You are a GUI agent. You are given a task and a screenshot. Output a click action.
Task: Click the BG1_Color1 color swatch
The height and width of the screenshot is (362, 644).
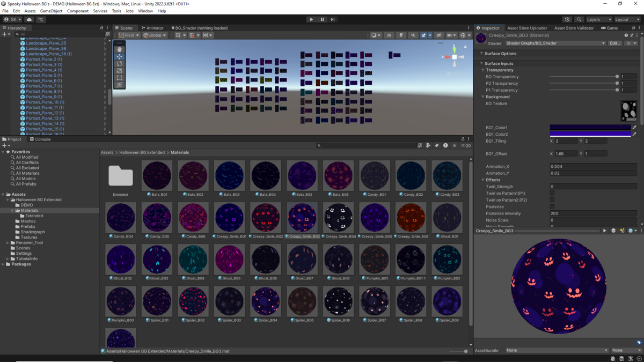[590, 128]
